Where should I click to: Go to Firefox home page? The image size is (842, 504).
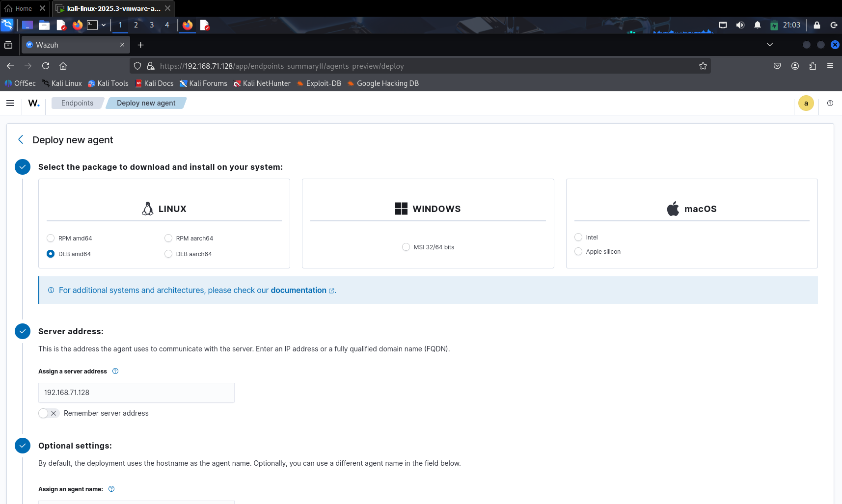tap(63, 66)
